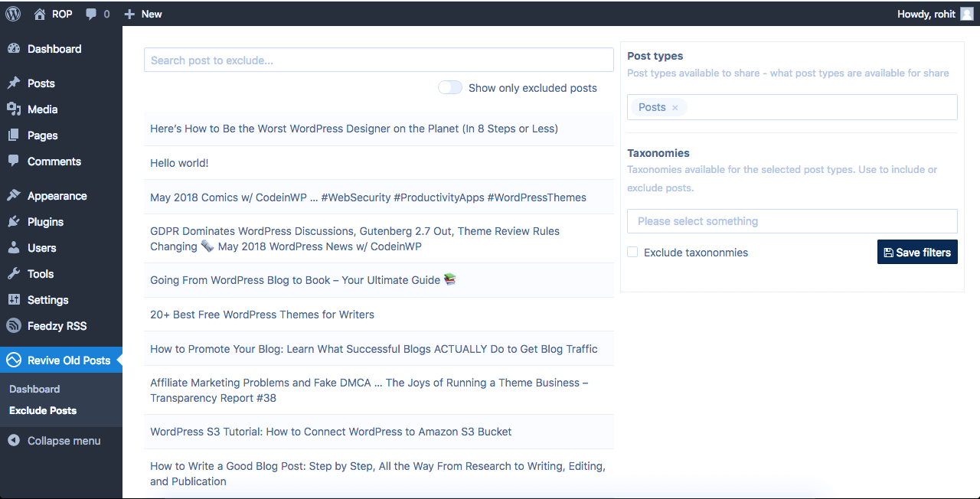Go to the Settings menu item
This screenshot has height=499, width=980.
(x=47, y=300)
